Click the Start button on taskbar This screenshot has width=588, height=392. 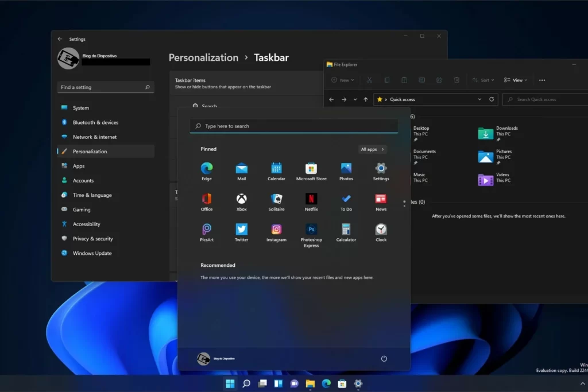(230, 383)
